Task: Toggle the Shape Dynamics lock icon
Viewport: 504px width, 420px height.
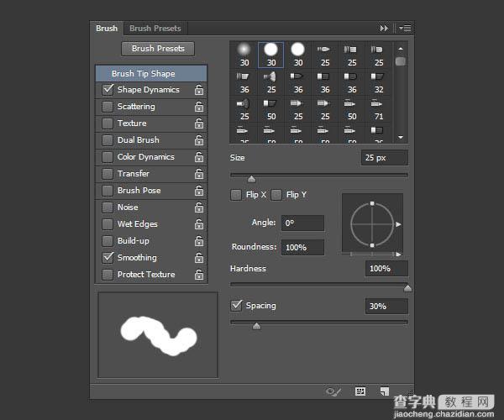Action: (199, 90)
